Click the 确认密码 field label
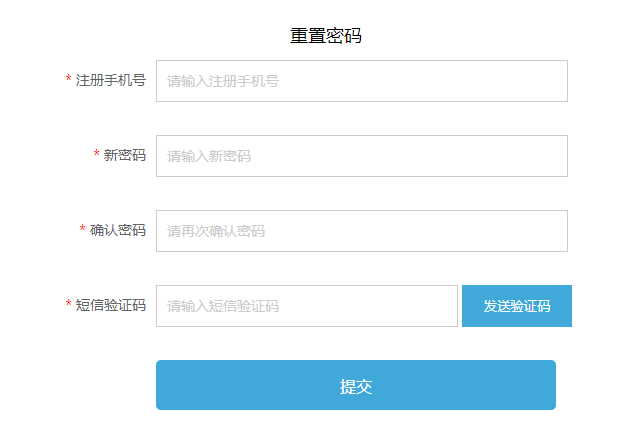 coord(118,230)
